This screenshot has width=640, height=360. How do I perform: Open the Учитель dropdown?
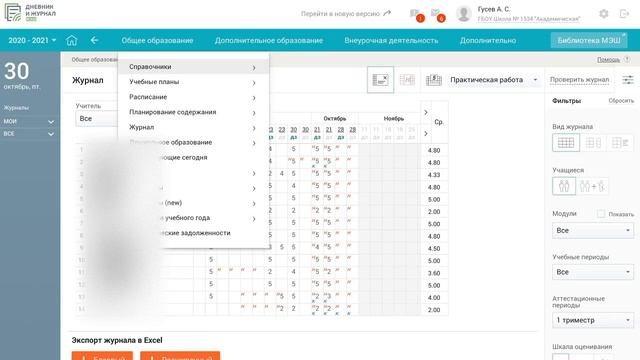coord(97,119)
